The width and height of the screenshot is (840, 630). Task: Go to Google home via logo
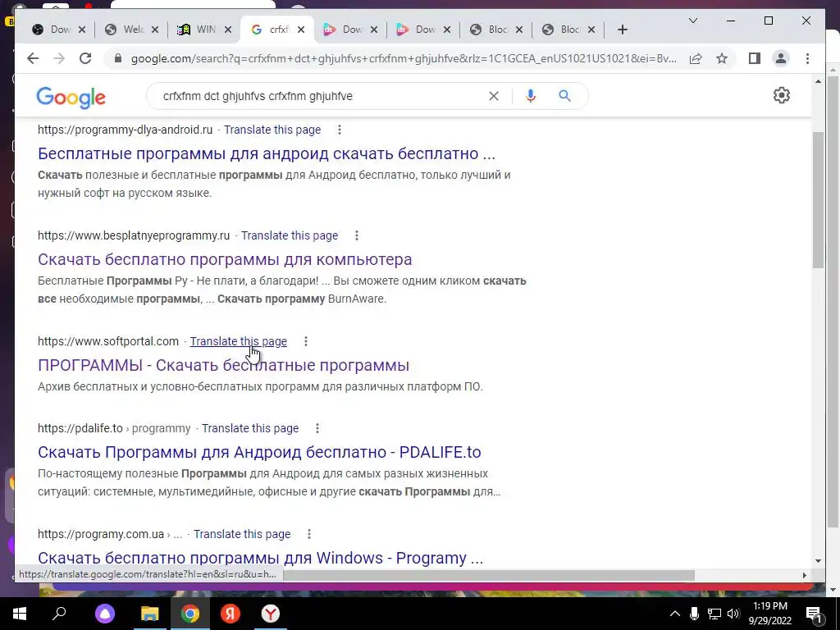click(x=71, y=98)
